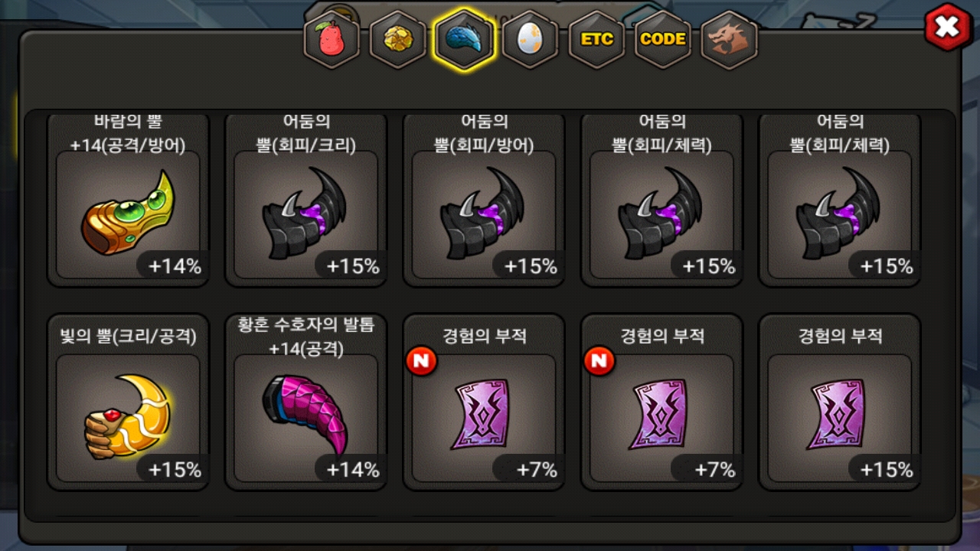Select the blue horn category tab
980x551 pixels.
(x=465, y=40)
